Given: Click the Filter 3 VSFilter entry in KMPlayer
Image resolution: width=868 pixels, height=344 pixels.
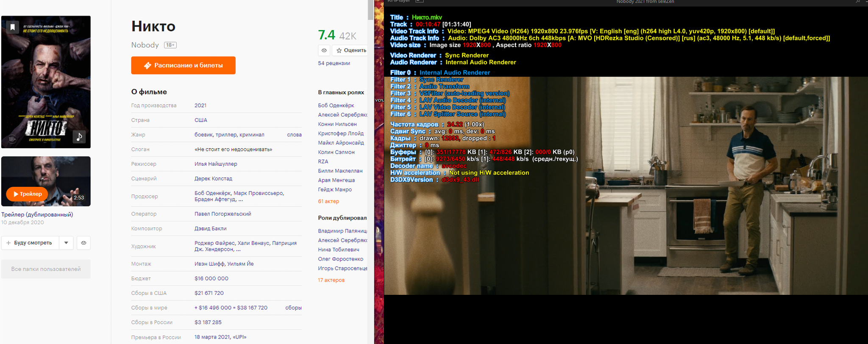Looking at the screenshot, I should pyautogui.click(x=450, y=93).
